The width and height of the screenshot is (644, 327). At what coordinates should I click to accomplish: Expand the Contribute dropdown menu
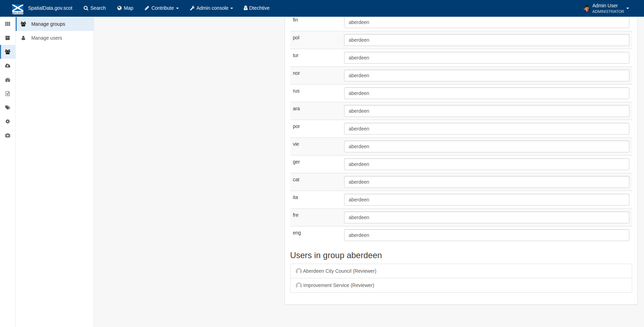pyautogui.click(x=162, y=8)
